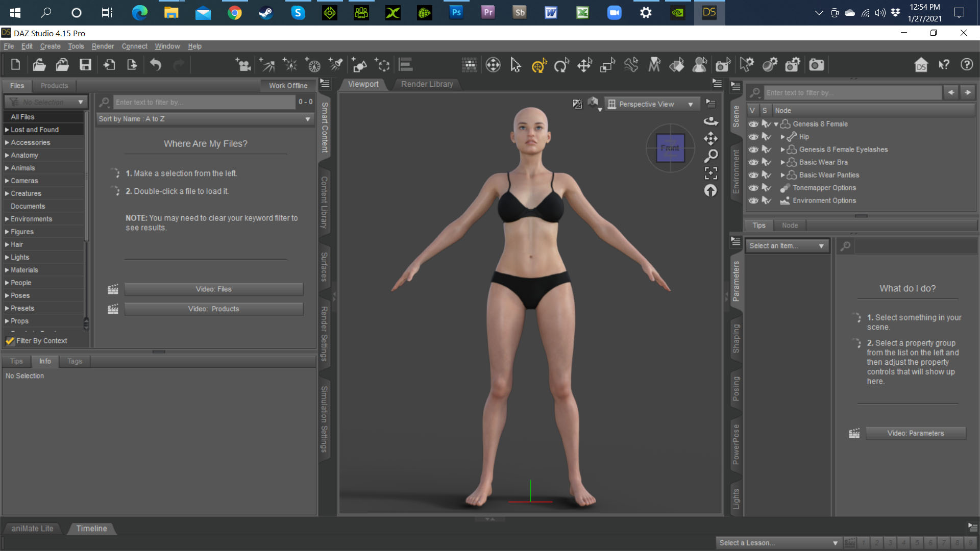
Task: Open the Select an Item dropdown
Action: pyautogui.click(x=787, y=246)
